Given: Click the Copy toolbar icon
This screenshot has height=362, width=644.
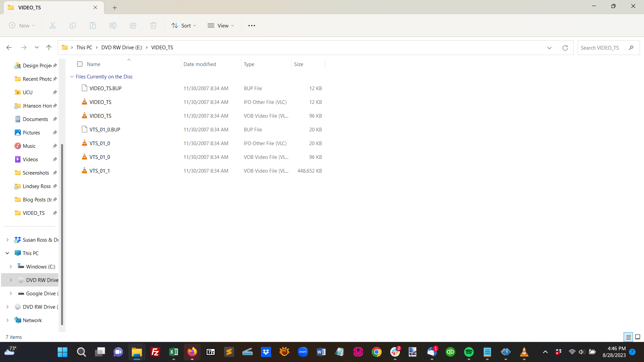Looking at the screenshot, I should point(73,25).
